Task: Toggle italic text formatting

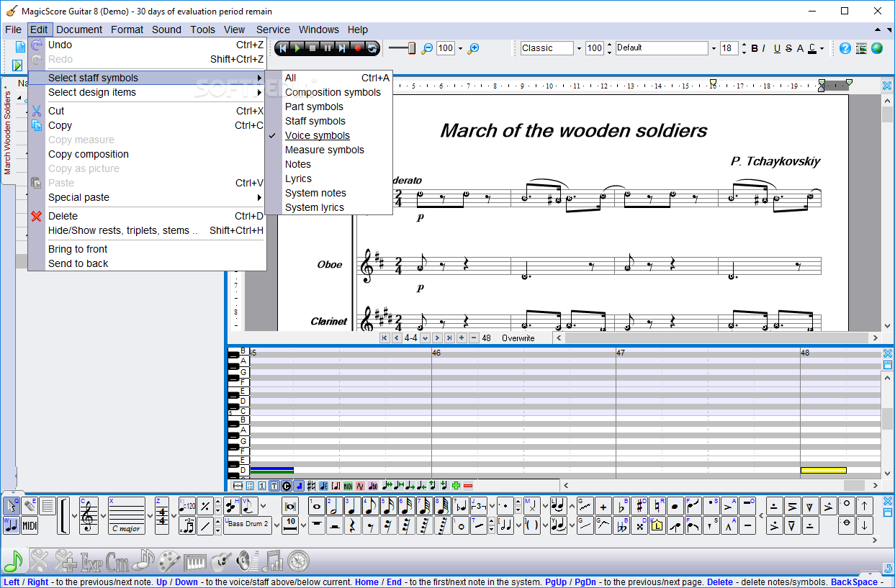Action: pyautogui.click(x=765, y=48)
